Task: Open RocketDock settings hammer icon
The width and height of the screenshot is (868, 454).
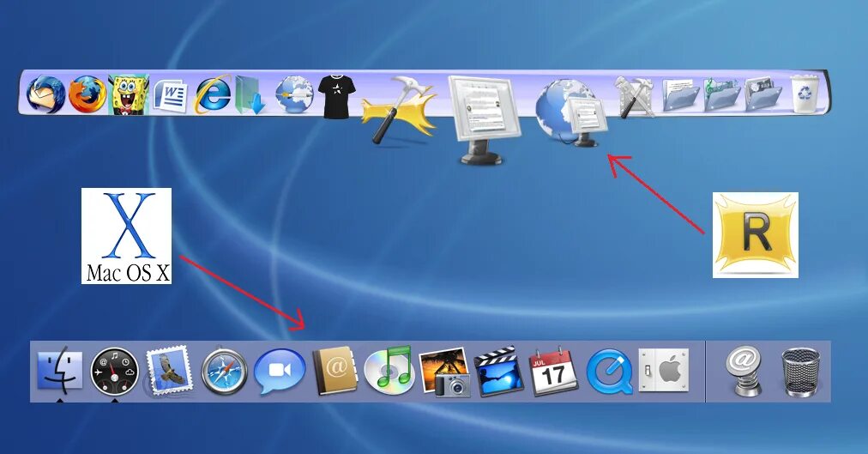Action: coord(400,109)
